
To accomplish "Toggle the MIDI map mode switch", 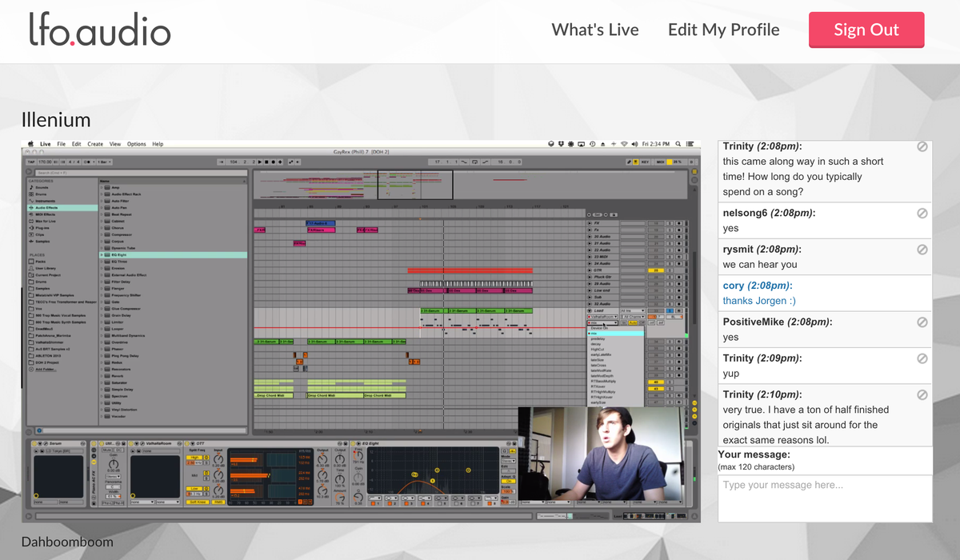I will 660,162.
